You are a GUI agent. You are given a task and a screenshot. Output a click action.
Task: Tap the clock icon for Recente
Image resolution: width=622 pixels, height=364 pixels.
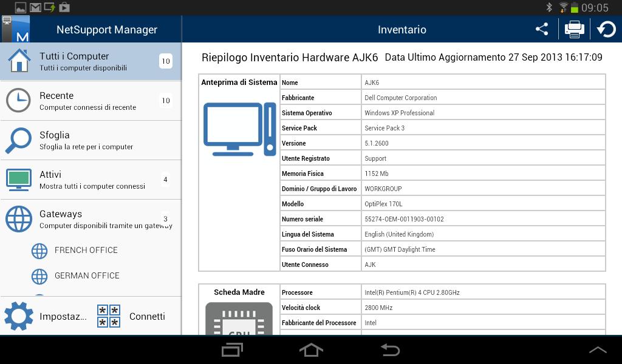18,100
